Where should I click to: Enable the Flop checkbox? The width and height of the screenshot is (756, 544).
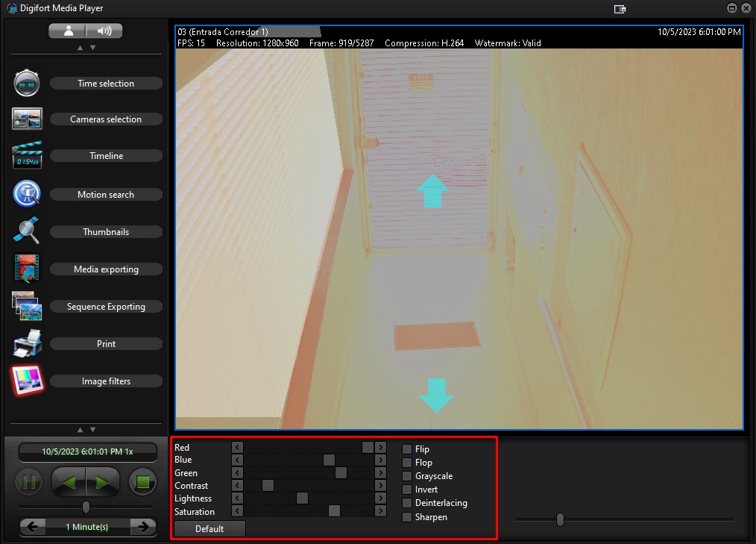tap(407, 463)
